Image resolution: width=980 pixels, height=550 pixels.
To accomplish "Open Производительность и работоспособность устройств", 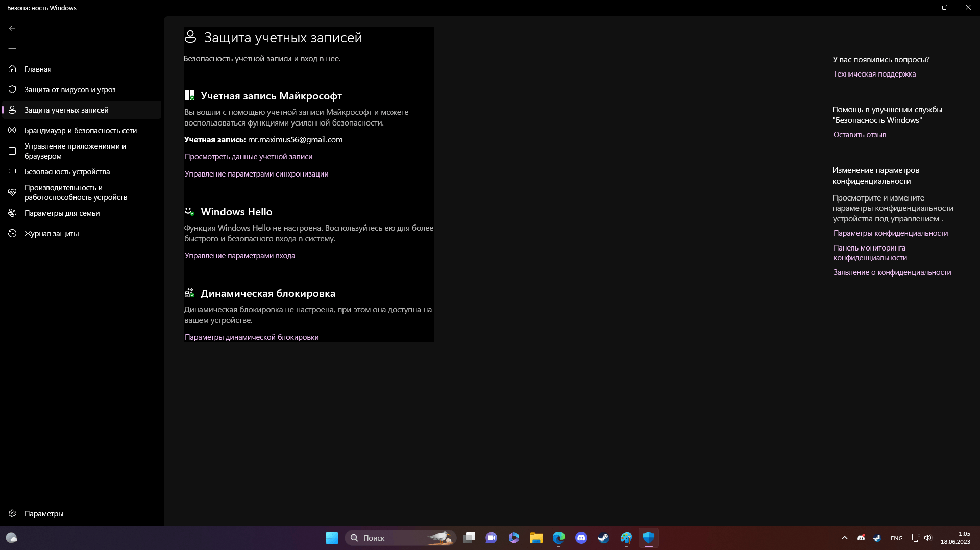I will pyautogui.click(x=82, y=192).
